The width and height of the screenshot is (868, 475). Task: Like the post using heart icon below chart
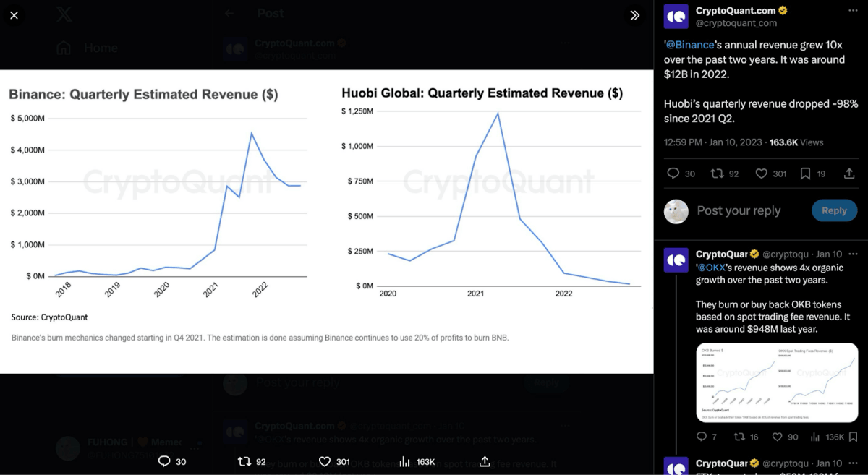pos(324,461)
